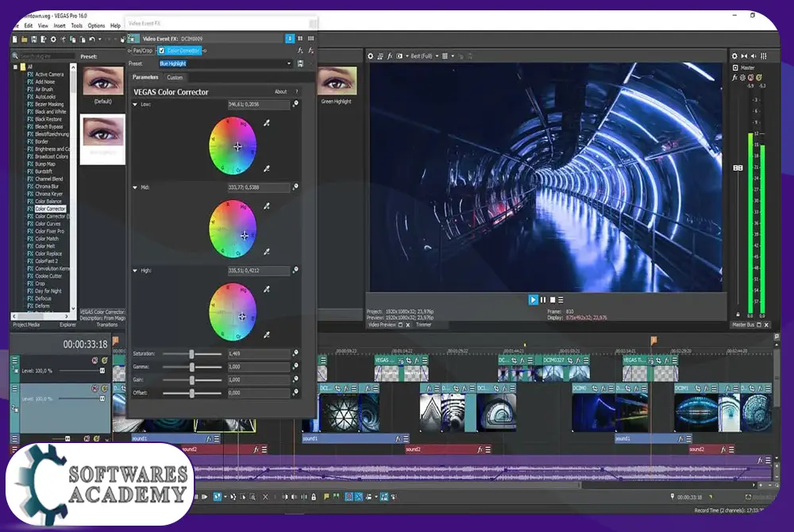Solo video track 1 with yellow icon
794x532 pixels.
point(104,360)
